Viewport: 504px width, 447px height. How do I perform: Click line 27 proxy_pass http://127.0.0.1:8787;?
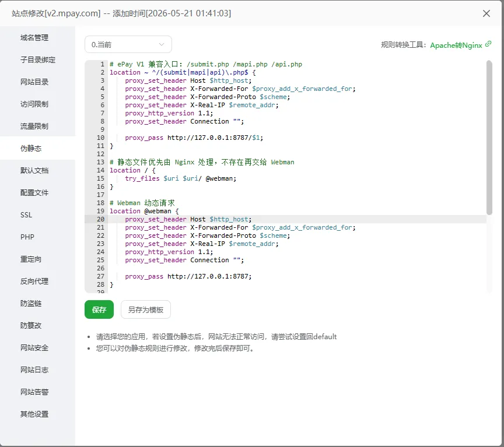click(x=188, y=276)
